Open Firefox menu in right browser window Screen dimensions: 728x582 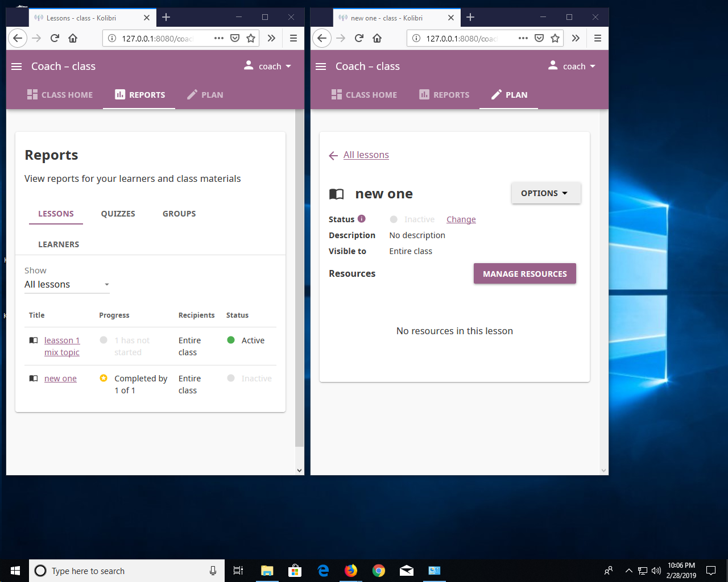click(x=598, y=38)
